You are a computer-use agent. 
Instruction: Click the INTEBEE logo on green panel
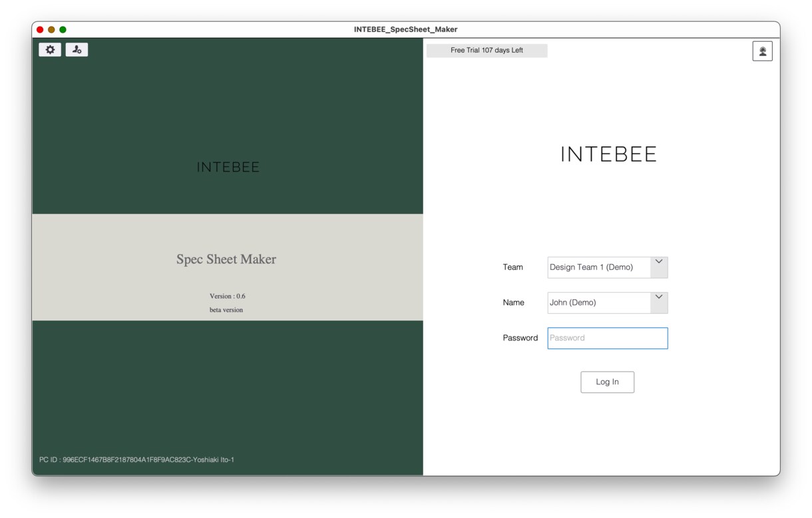[x=228, y=168]
